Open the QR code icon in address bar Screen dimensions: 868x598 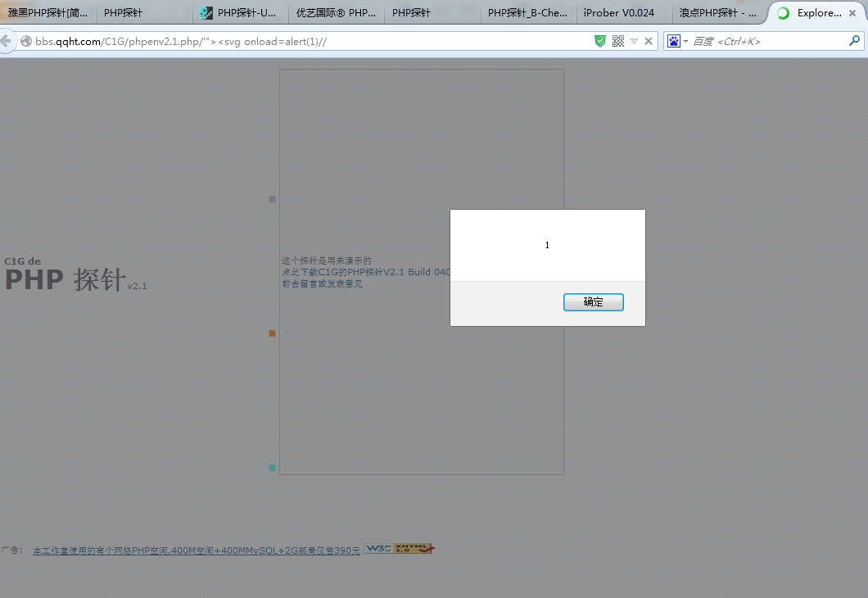pos(618,41)
